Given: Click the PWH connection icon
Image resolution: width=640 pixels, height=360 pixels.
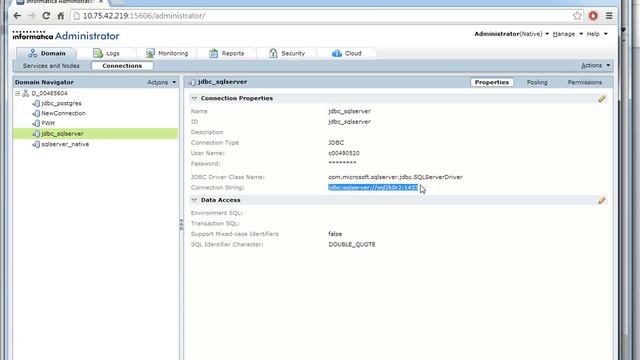Looking at the screenshot, I should 36,123.
